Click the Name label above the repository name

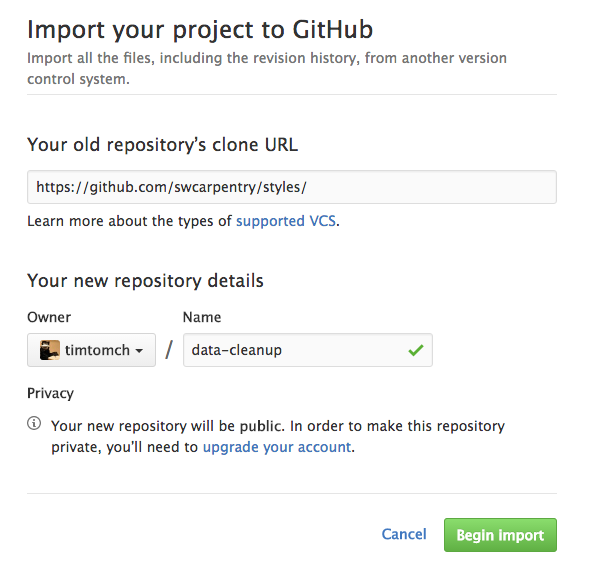202,317
